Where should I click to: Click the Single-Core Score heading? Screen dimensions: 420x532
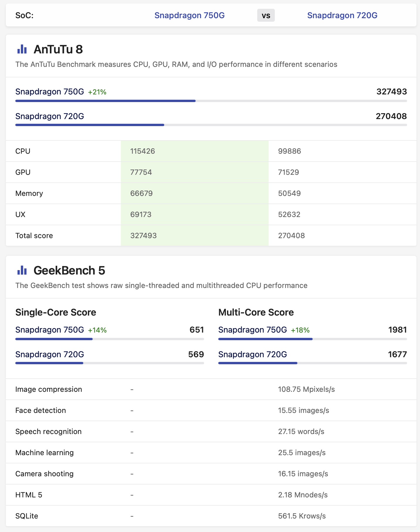tap(56, 312)
